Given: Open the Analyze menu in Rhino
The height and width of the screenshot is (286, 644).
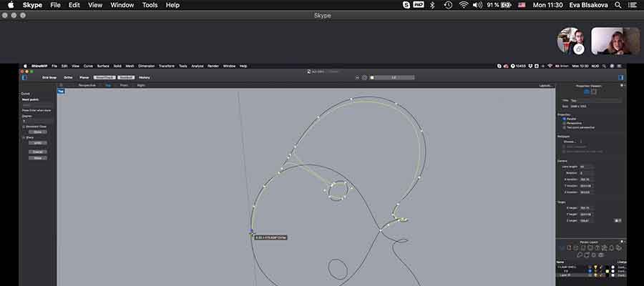Looking at the screenshot, I should pyautogui.click(x=197, y=66).
